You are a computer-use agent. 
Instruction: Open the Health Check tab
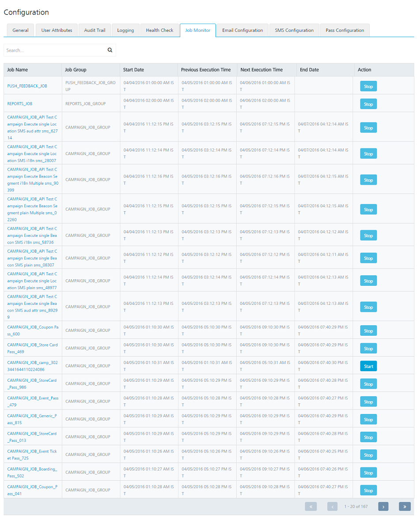(159, 30)
